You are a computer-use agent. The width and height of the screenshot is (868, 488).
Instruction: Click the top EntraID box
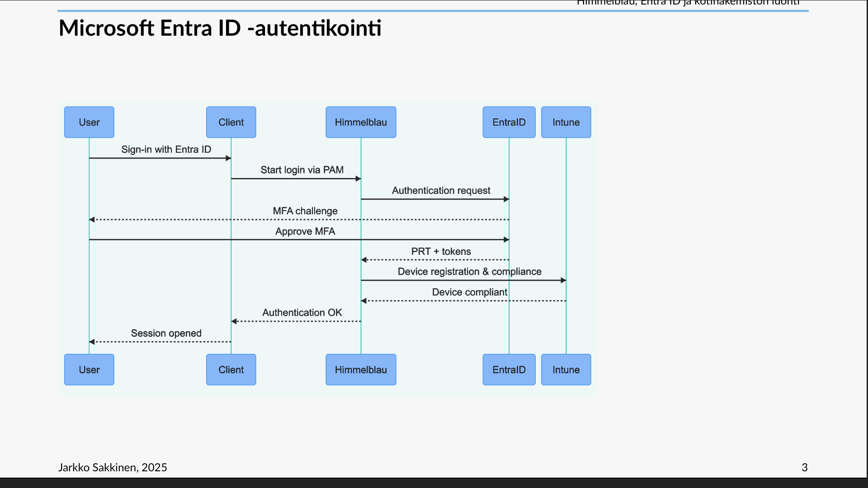coord(509,122)
